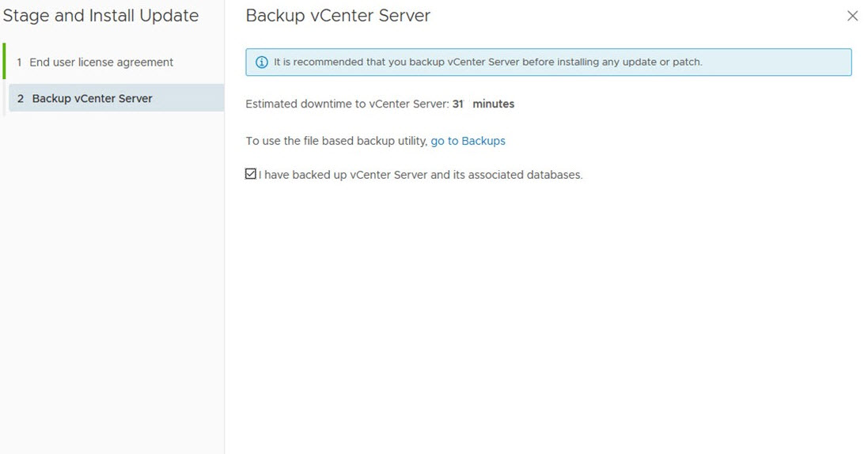Click the Stage and Install Update title
Image resolution: width=868 pixels, height=454 pixels.
100,16
